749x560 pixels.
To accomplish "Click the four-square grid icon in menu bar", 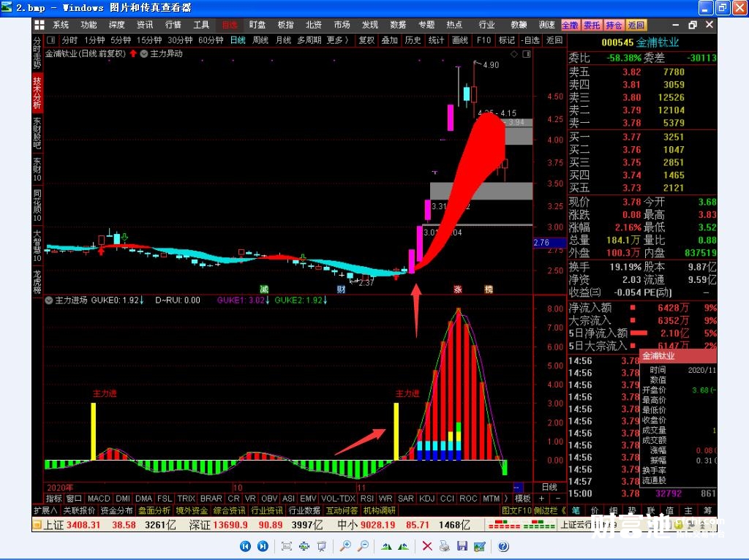I will coord(39,25).
